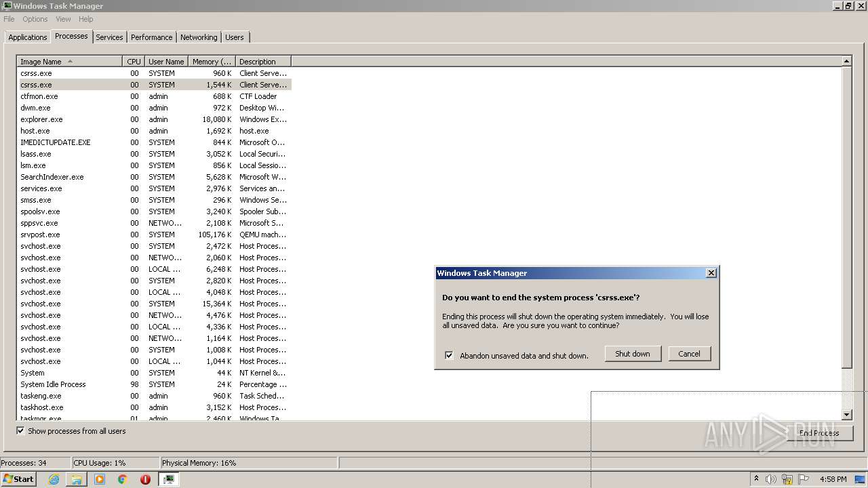Sort by the Description column header
The image size is (868, 488).
[x=263, y=62]
